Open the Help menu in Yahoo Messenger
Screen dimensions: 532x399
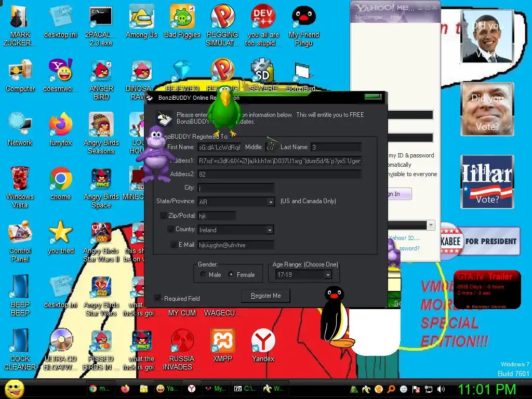(x=396, y=17)
